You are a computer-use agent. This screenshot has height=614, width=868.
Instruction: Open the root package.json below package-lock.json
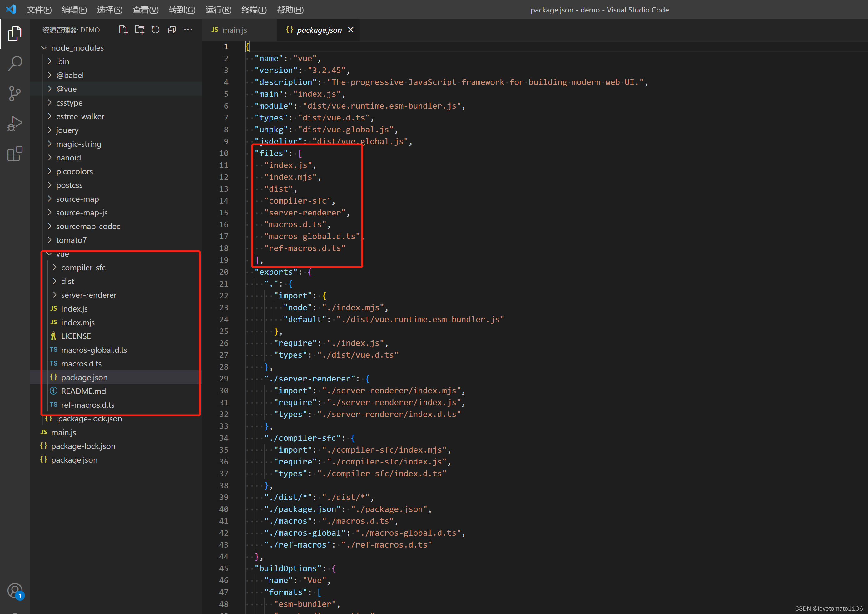116,460
